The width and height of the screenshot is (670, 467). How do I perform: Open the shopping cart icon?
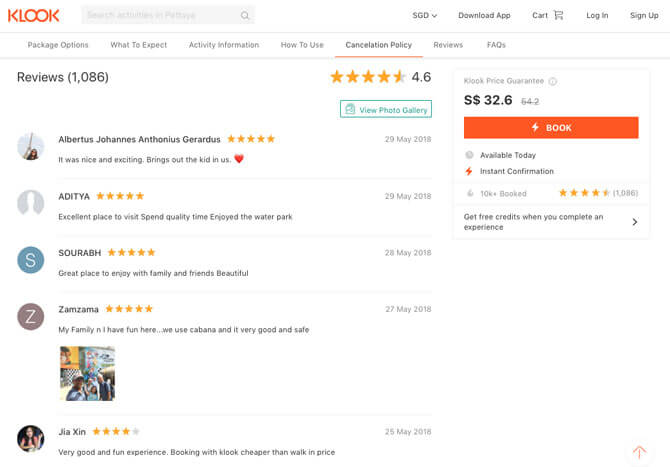[558, 15]
